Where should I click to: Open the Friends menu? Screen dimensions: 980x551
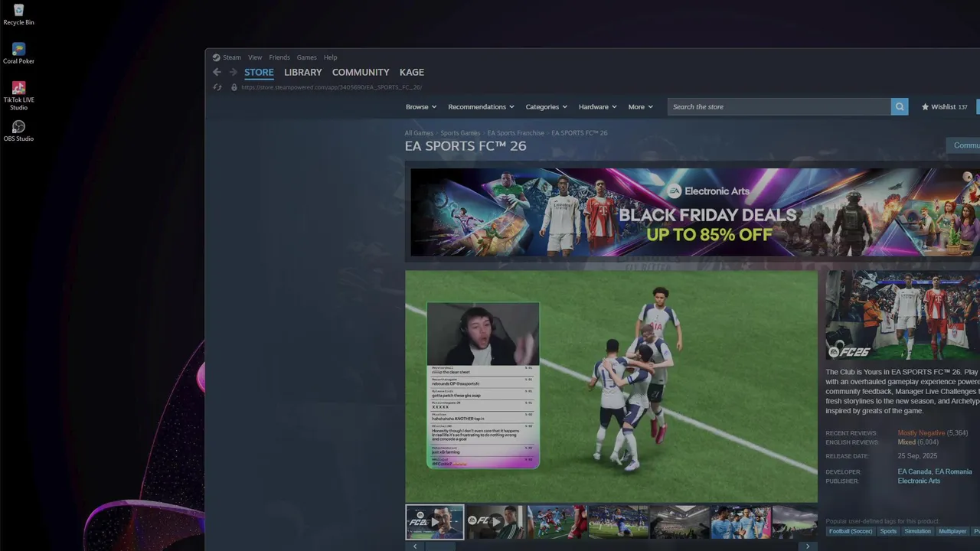coord(279,57)
